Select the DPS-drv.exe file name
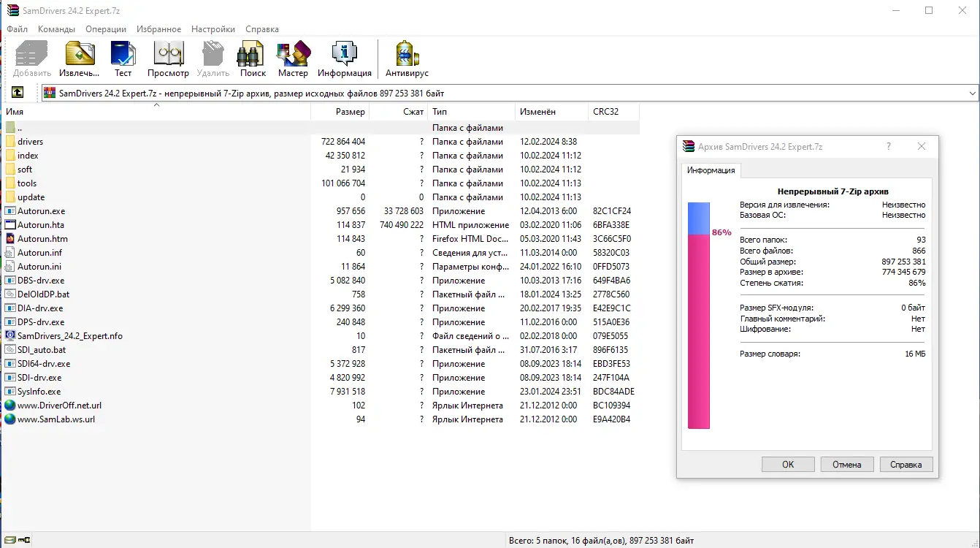 click(x=41, y=322)
